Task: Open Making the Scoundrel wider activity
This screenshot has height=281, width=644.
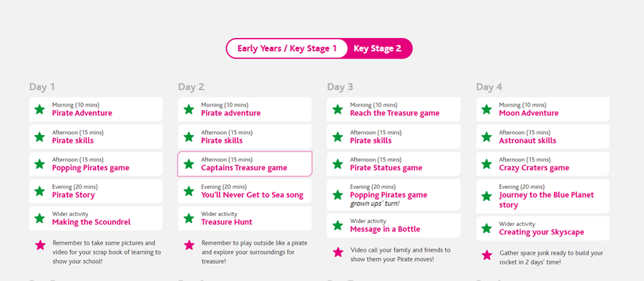Action: coord(96,218)
